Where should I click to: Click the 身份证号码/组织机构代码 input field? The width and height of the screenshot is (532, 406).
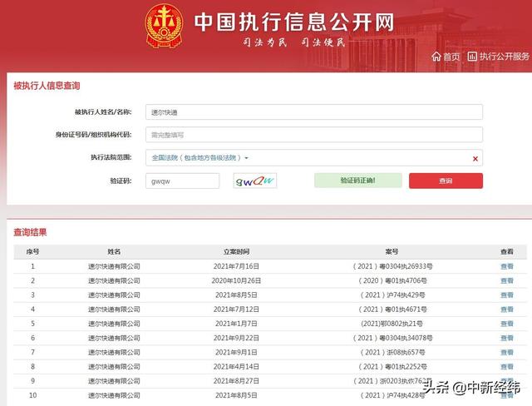[x=314, y=135]
